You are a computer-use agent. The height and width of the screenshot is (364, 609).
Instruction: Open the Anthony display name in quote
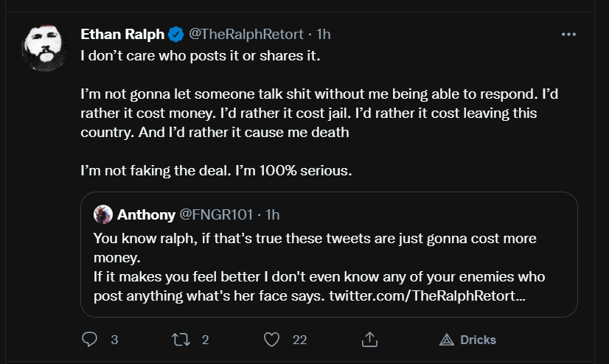click(x=146, y=214)
